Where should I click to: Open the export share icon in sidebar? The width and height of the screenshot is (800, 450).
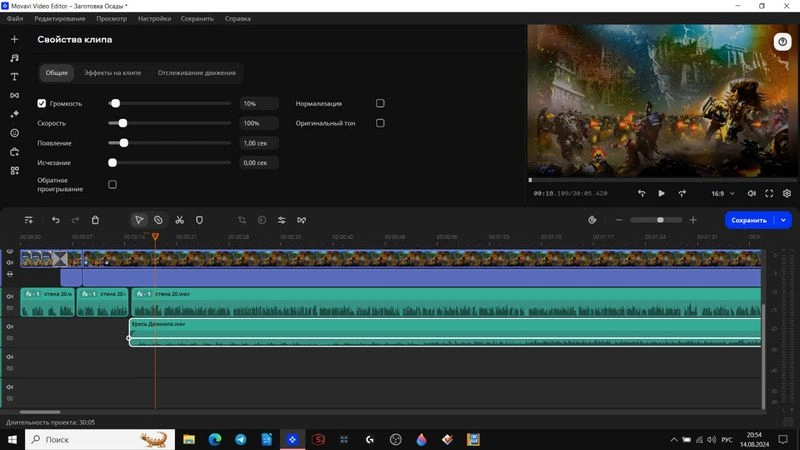pyautogui.click(x=14, y=152)
